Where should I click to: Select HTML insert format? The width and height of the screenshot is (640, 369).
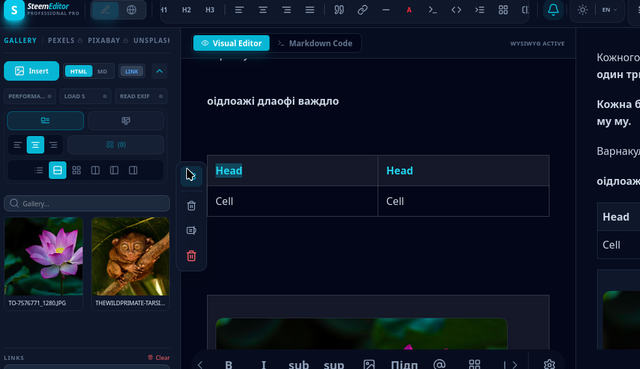tap(78, 71)
